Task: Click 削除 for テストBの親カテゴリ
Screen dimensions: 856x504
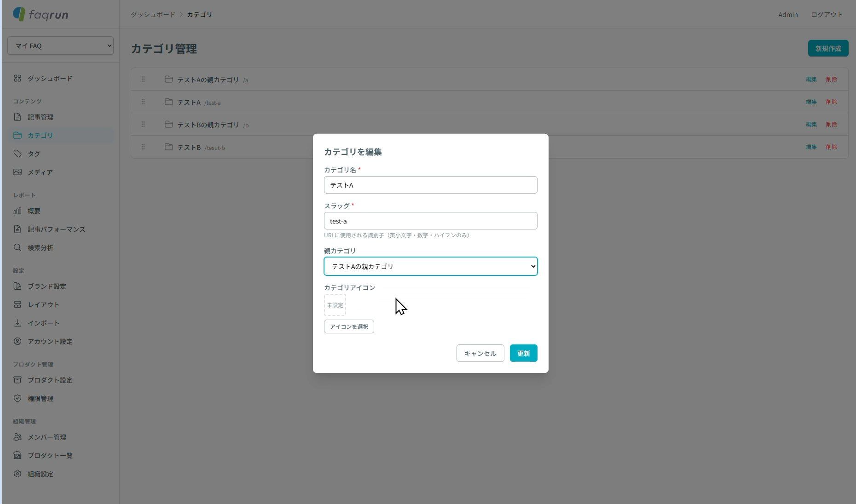Action: coord(831,125)
